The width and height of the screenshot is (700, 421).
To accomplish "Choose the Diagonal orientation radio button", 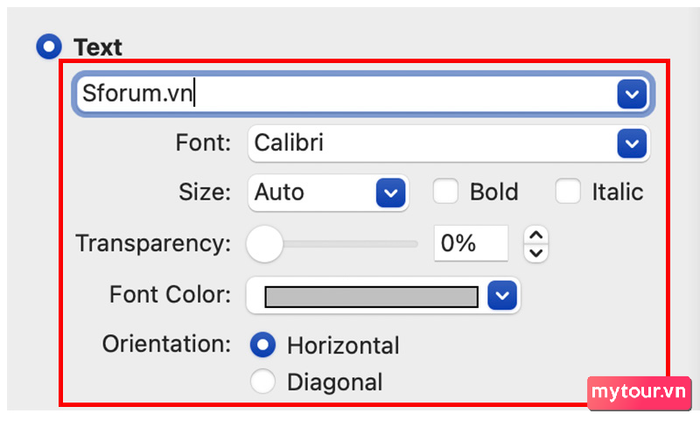I will [262, 381].
